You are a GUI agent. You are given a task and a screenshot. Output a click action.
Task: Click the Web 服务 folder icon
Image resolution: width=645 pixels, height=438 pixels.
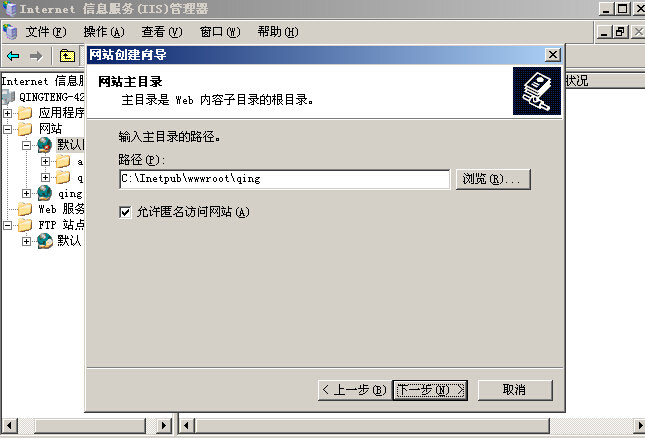pyautogui.click(x=25, y=209)
